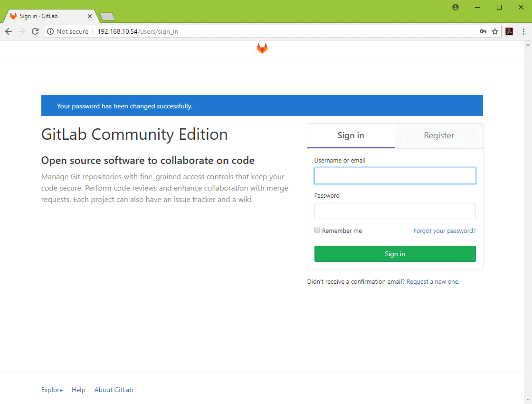Click the GitLab fox logo in header

[x=262, y=48]
